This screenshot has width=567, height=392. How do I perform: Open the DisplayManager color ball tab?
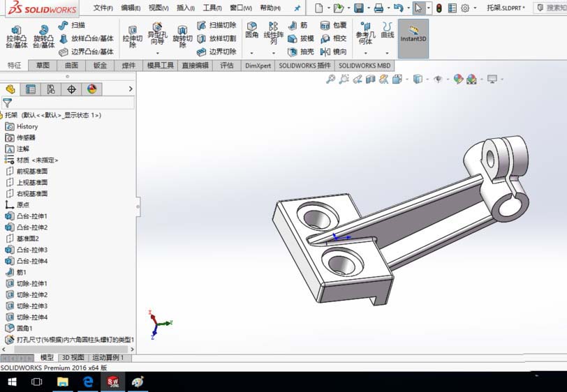[92, 89]
